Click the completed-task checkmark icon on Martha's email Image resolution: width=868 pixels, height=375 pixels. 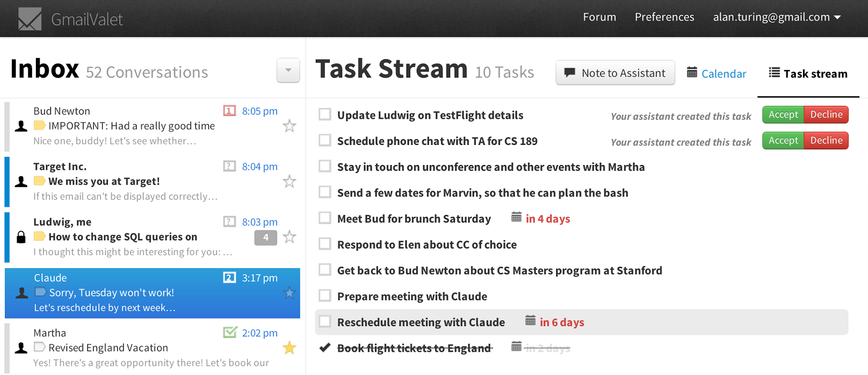(x=230, y=332)
